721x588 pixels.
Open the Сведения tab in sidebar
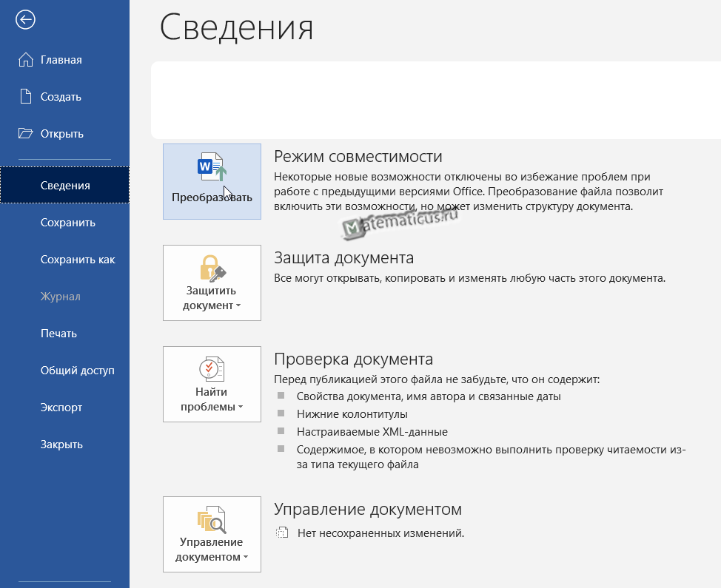coord(65,186)
